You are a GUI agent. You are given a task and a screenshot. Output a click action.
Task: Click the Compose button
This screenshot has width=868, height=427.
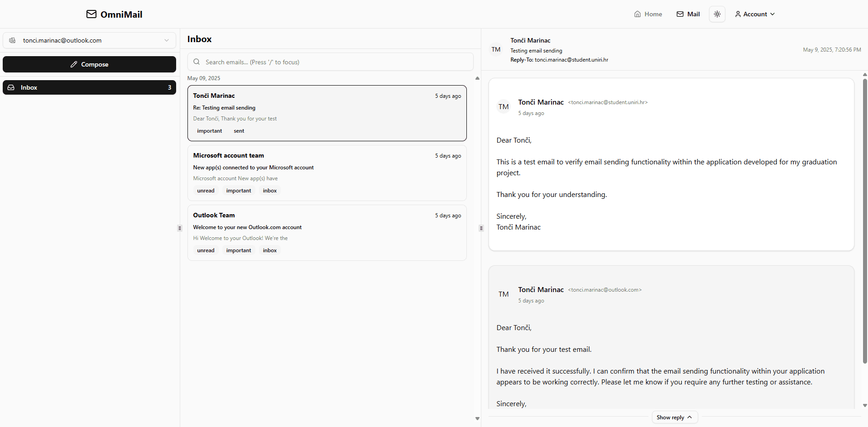89,64
